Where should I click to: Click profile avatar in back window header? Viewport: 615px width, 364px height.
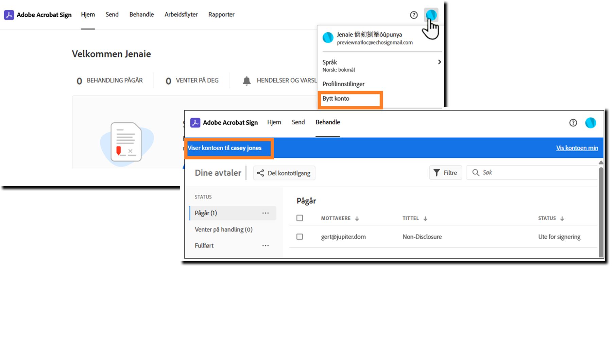pyautogui.click(x=431, y=15)
